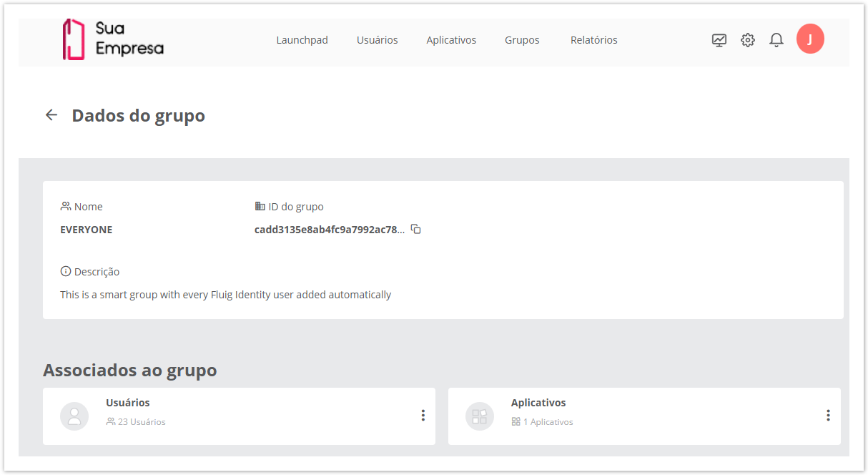Open the Usuários card options menu
The width and height of the screenshot is (868, 475).
tap(423, 416)
